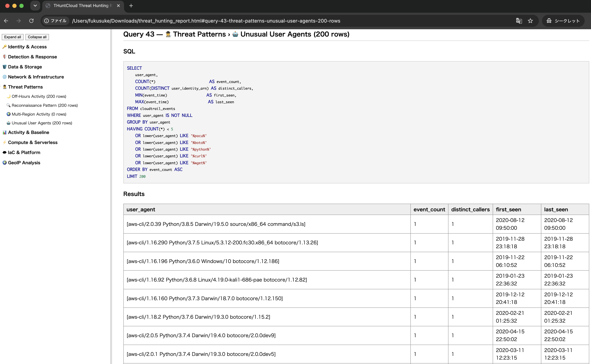
Task: Click the aws-cli/1.16.196 Windows/10 user agent cell
Action: (x=267, y=261)
